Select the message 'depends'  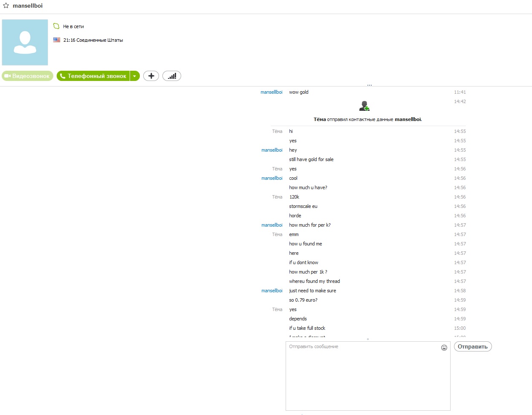pos(298,319)
